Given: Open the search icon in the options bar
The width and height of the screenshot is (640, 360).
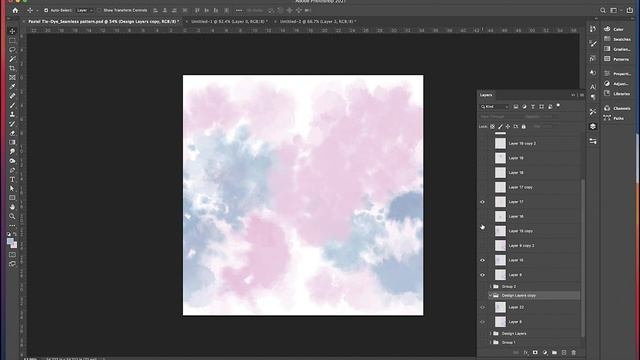Looking at the screenshot, I should pos(603,10).
